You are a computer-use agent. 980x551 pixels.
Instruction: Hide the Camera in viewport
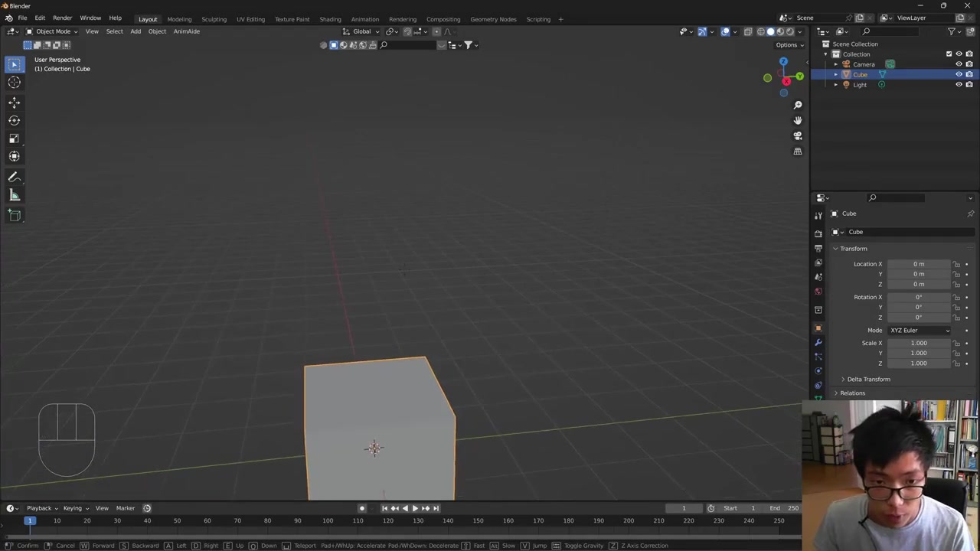pos(959,64)
